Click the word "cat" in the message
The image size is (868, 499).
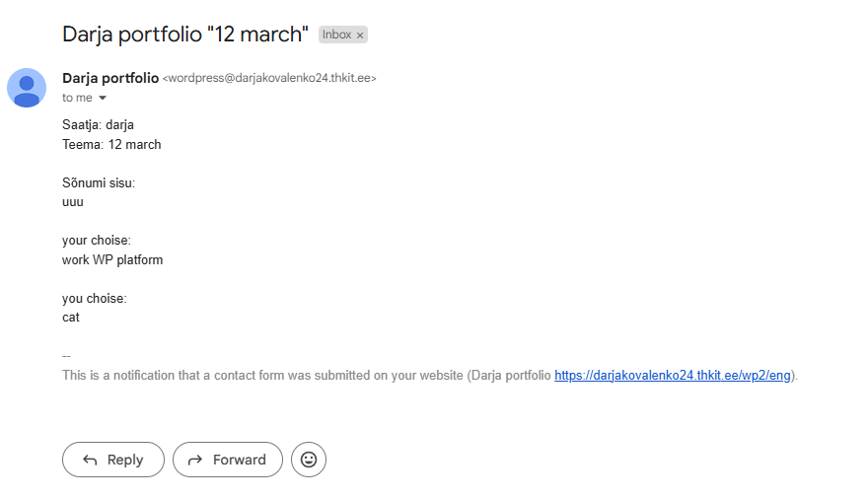click(71, 318)
